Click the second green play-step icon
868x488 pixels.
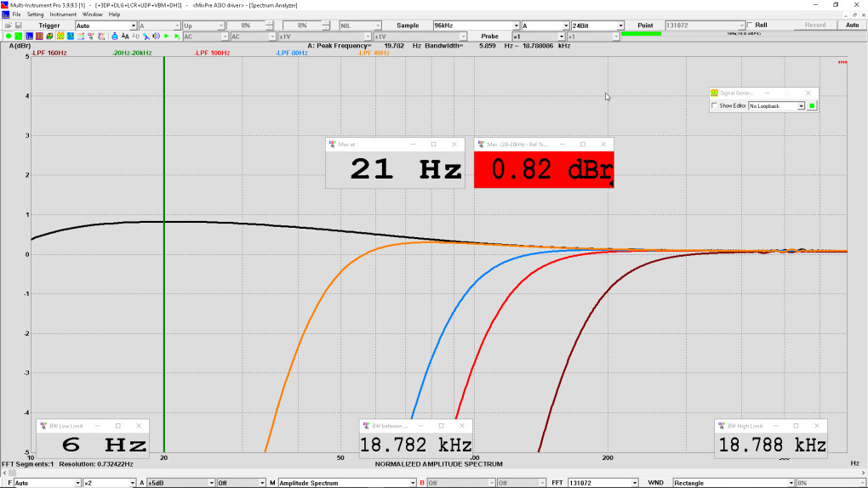(x=177, y=37)
